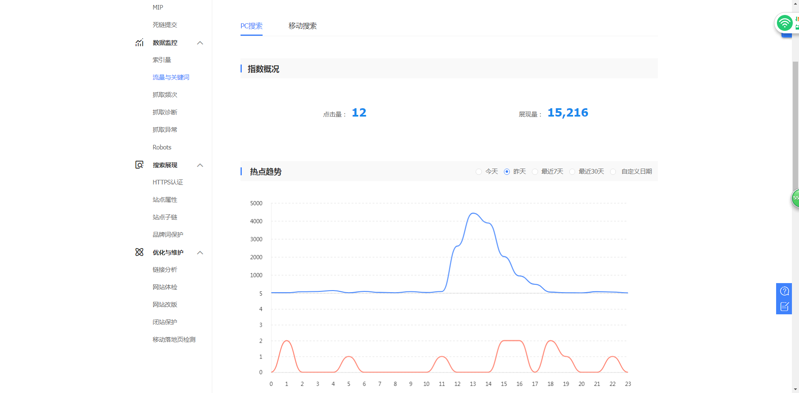This screenshot has height=393, width=799.
Task: Open the help question-mark icon on right
Action: coord(784,291)
